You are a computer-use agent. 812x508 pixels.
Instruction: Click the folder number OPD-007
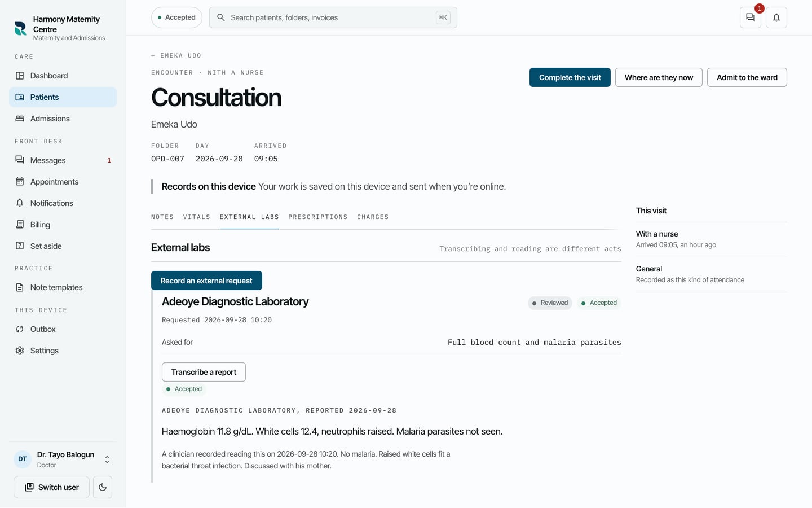167,159
